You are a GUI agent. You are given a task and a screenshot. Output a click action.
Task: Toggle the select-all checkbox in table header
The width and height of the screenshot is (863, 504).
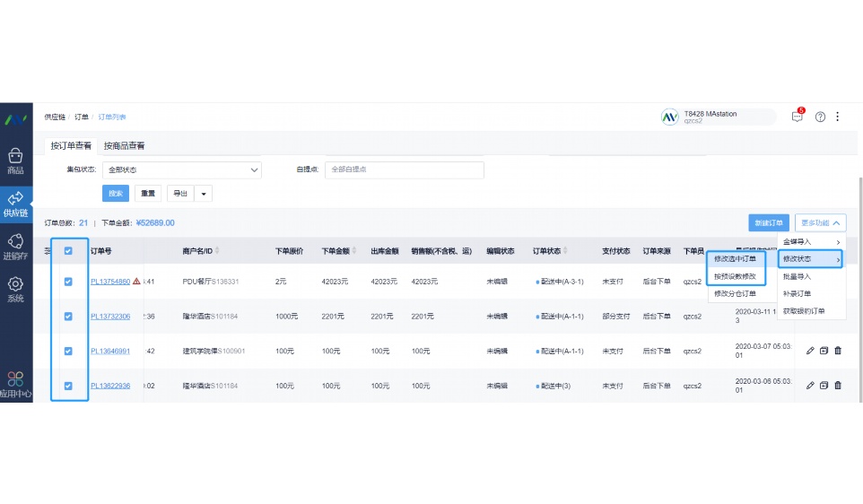pyautogui.click(x=68, y=251)
